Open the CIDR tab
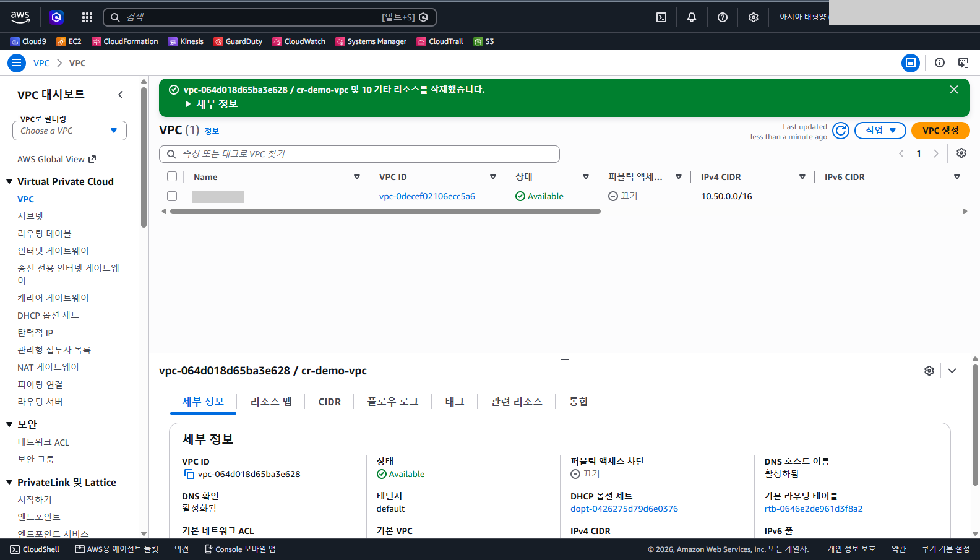 (x=330, y=402)
